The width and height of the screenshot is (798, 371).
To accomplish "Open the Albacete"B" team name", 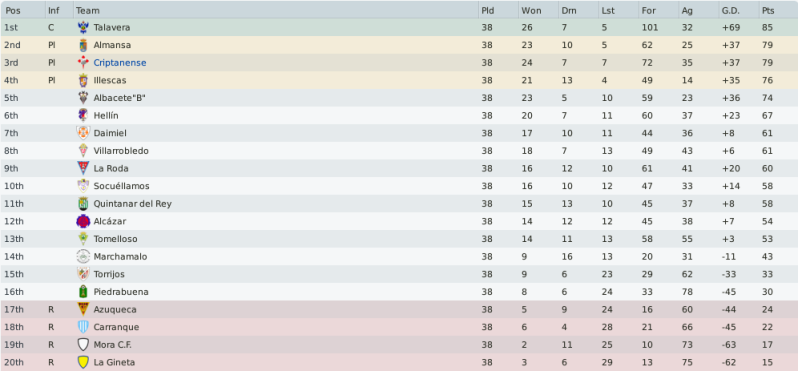I will coord(120,98).
